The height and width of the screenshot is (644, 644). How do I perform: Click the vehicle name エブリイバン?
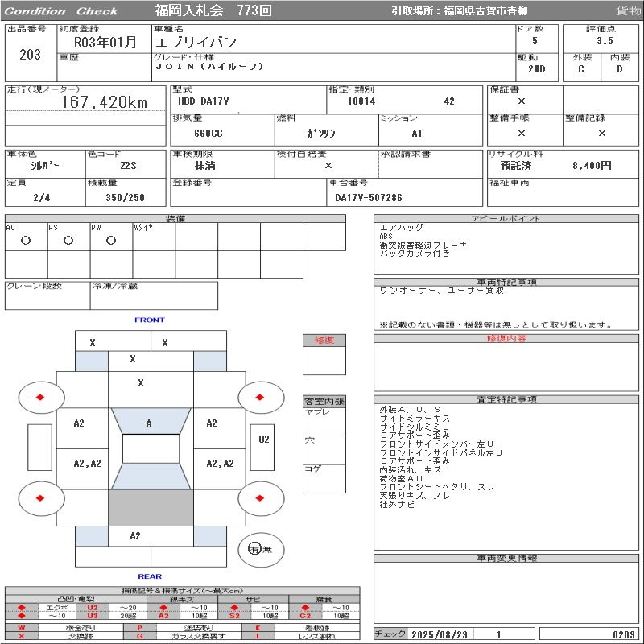(x=196, y=43)
